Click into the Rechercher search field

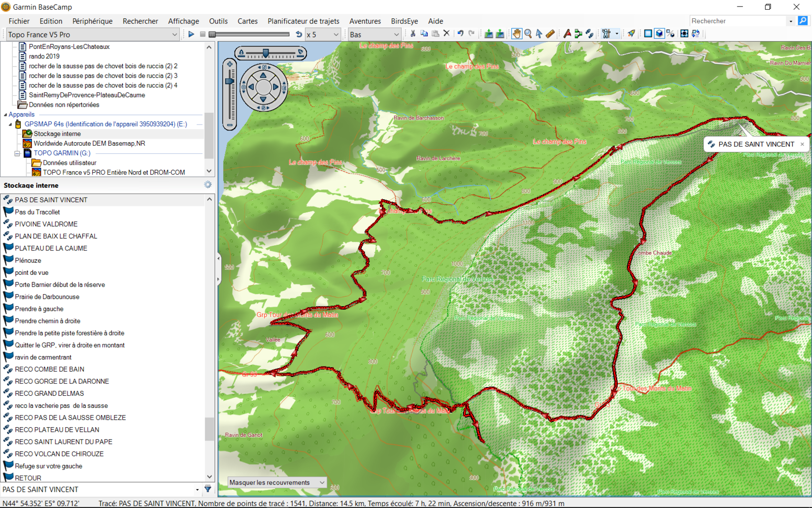(x=738, y=21)
